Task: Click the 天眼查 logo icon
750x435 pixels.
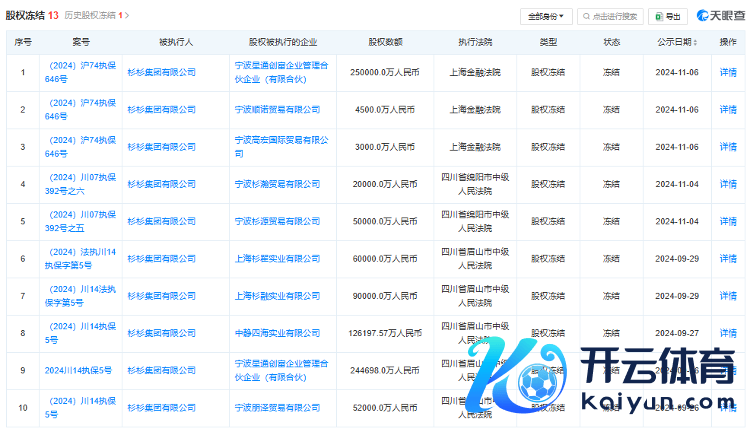Action: pos(705,16)
